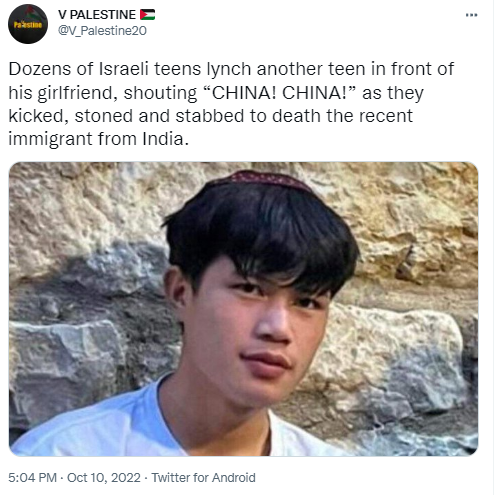
Task: Open the attached photo in the tweet
Action: (x=243, y=309)
